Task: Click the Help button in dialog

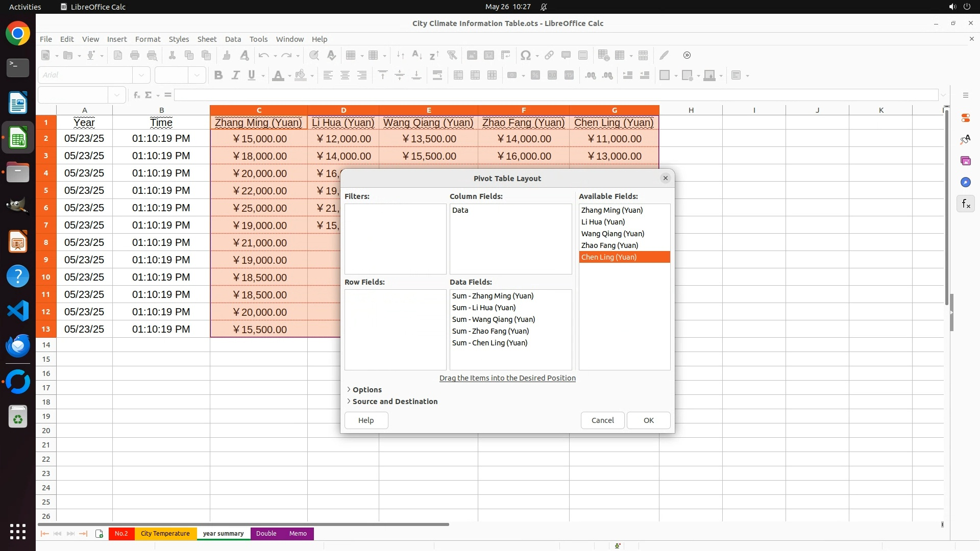Action: click(366, 420)
